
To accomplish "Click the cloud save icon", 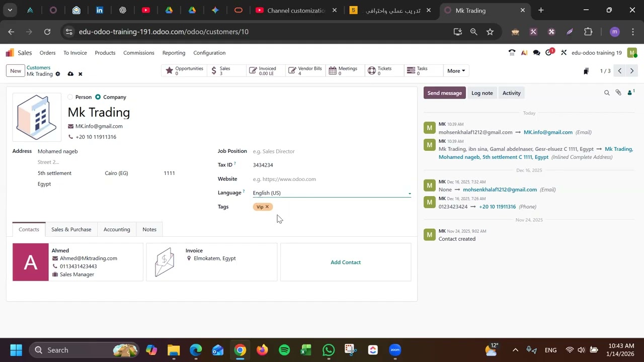I will [x=70, y=74].
